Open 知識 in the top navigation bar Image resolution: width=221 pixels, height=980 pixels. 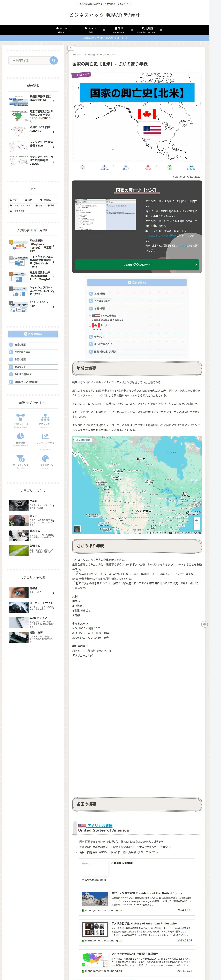(x=119, y=30)
